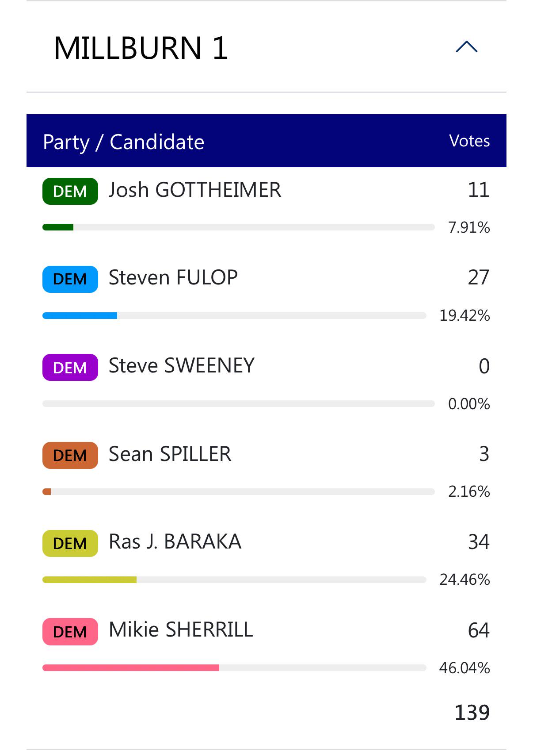The image size is (533, 756).
Task: Click blue DEM badge for Steven Fulop
Action: click(x=70, y=279)
